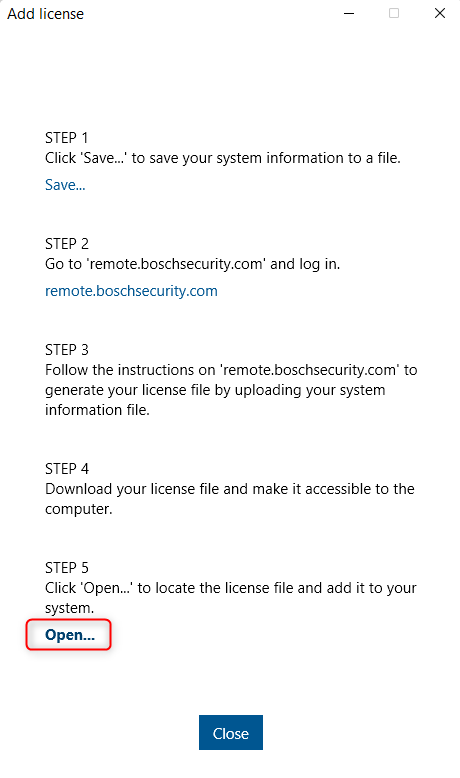Click the 'information file.' text in Step 3
Image resolution: width=460 pixels, height=778 pixels.
(x=97, y=410)
